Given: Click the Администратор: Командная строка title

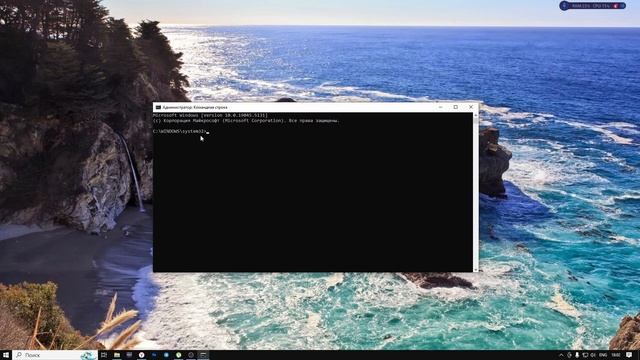Looking at the screenshot, I should [195, 107].
